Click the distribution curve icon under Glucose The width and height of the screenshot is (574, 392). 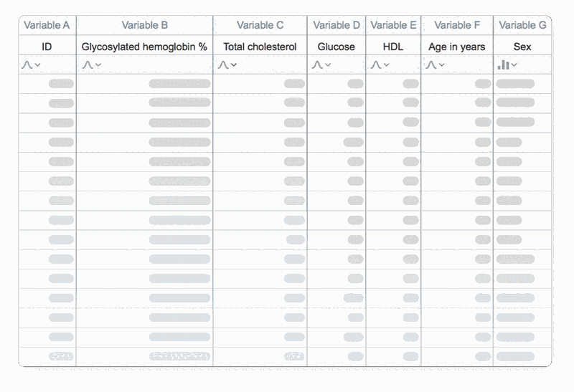[317, 64]
